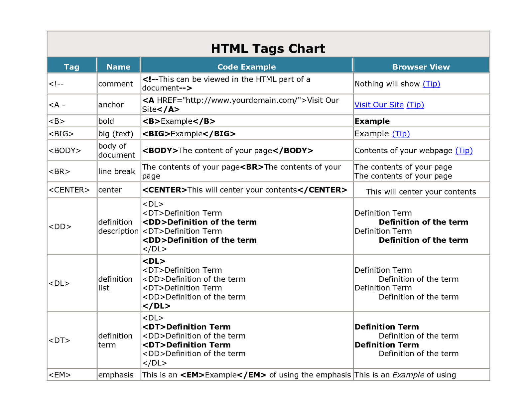Click the BODY code example text
532x411 pixels.
(228, 151)
